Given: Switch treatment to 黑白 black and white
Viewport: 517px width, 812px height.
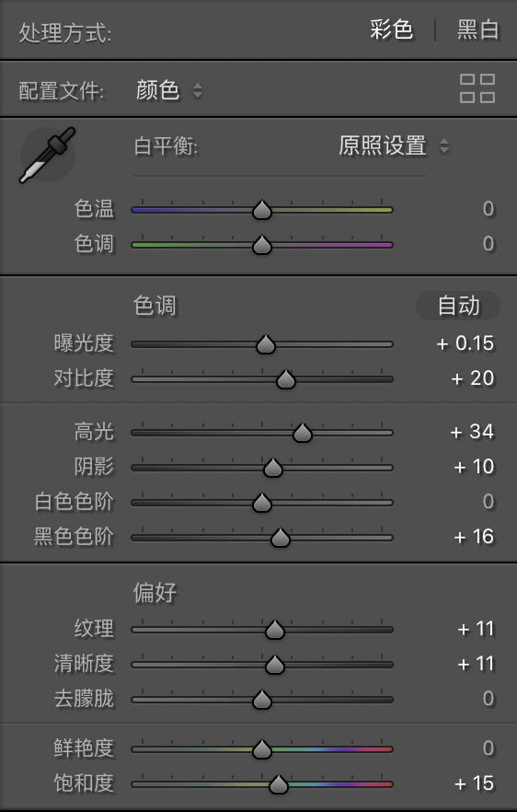Looking at the screenshot, I should pyautogui.click(x=477, y=29).
